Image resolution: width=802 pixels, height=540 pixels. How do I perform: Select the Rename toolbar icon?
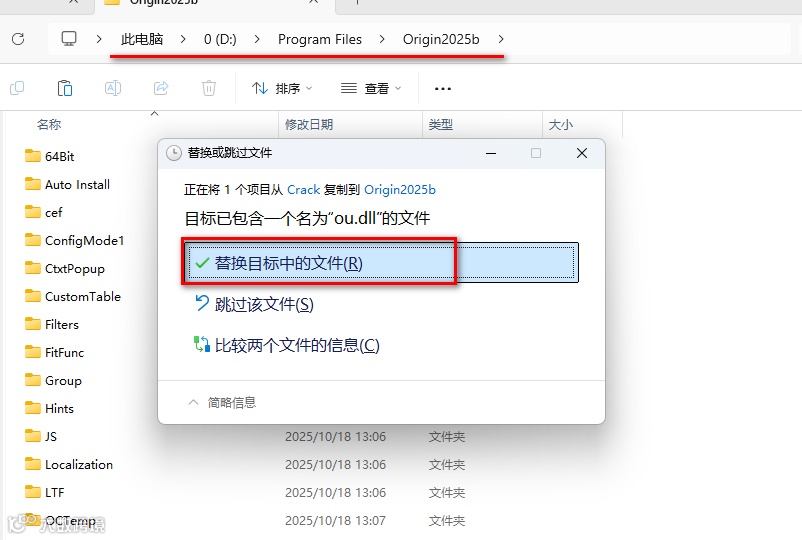tap(113, 88)
